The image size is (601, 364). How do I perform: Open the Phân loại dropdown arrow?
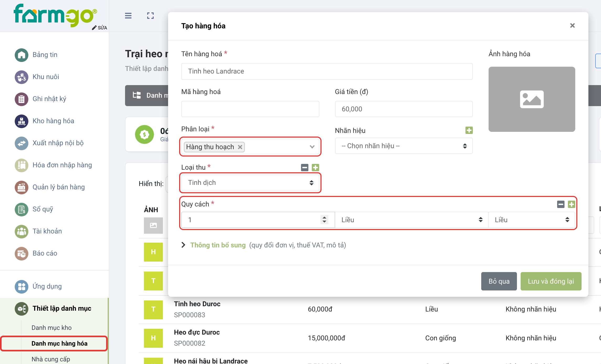pos(312,147)
